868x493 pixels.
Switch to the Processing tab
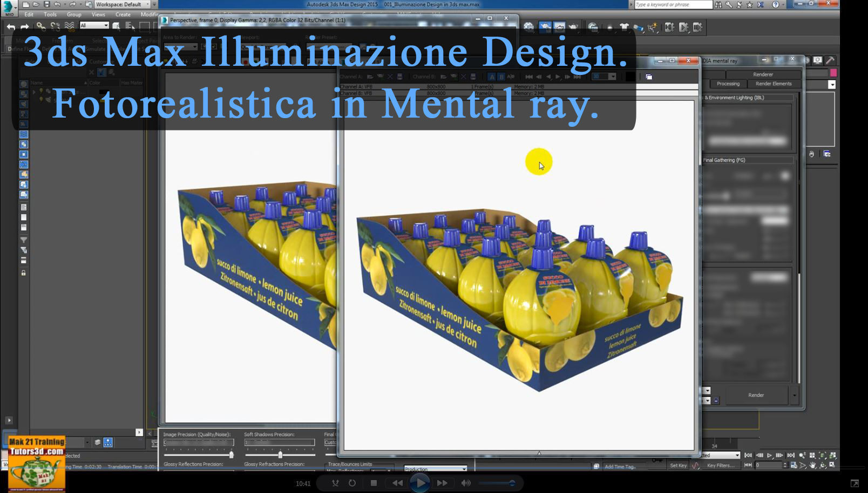point(728,84)
